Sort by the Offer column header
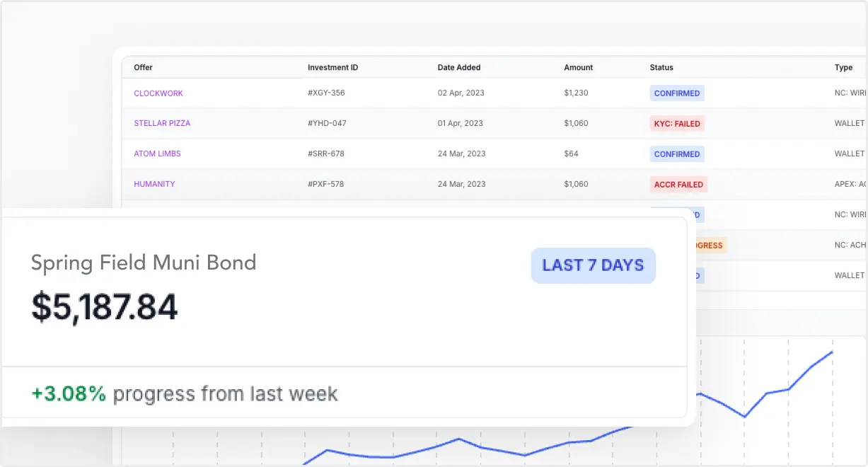This screenshot has width=868, height=467. tap(143, 68)
